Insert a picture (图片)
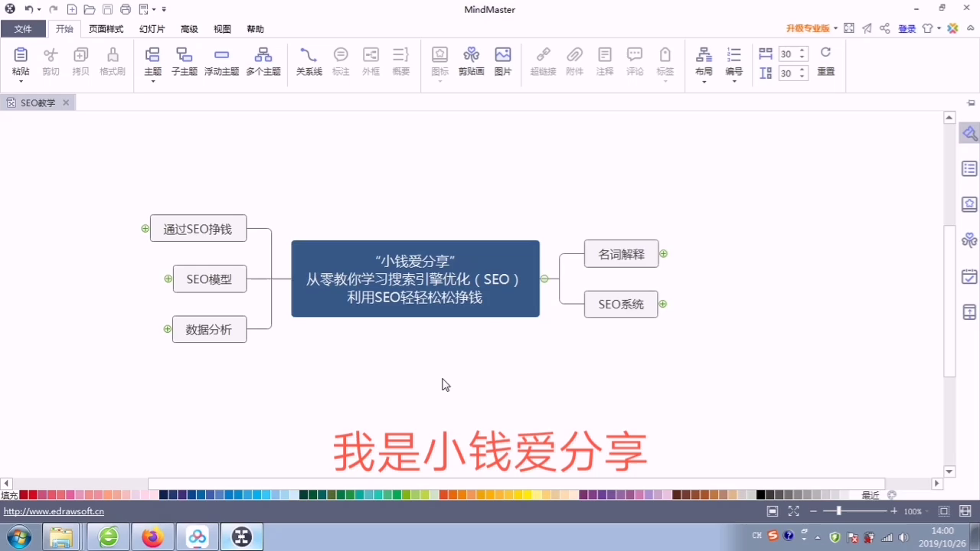The width and height of the screenshot is (980, 551). click(x=502, y=55)
